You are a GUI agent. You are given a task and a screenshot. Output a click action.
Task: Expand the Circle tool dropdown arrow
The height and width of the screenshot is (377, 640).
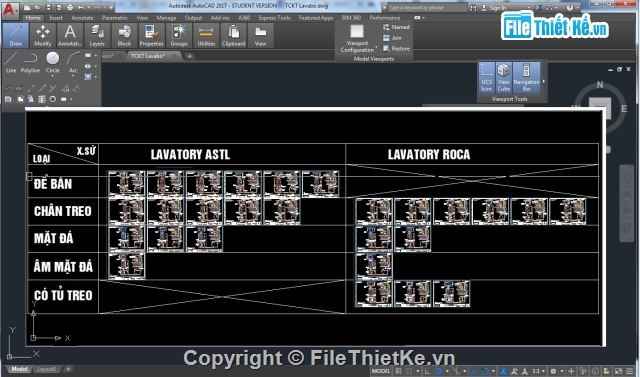(53, 76)
